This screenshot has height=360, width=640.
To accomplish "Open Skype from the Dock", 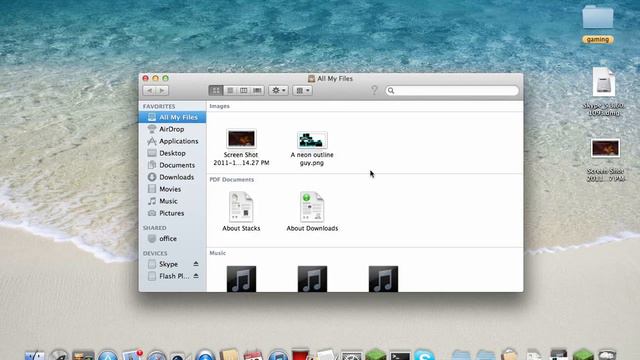I will click(x=424, y=354).
